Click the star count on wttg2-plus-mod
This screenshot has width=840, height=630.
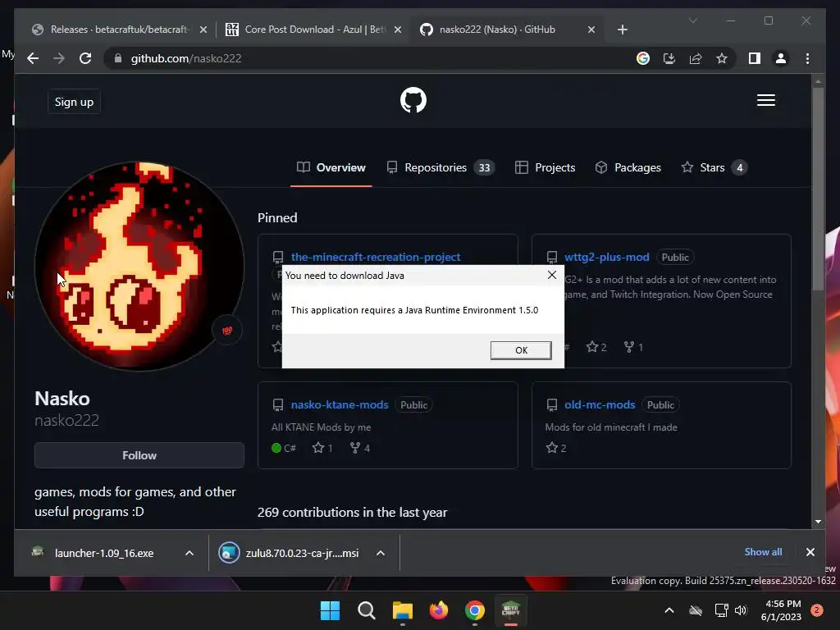click(x=596, y=347)
